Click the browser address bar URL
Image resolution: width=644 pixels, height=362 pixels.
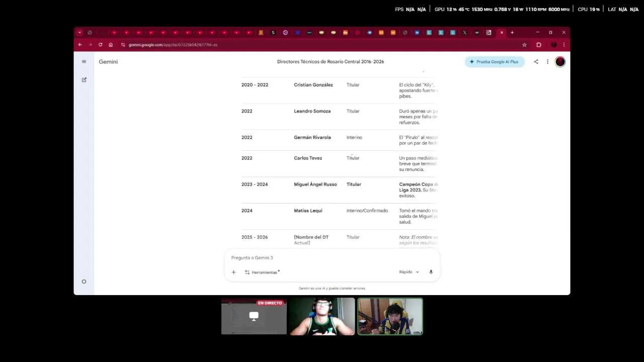(x=173, y=45)
